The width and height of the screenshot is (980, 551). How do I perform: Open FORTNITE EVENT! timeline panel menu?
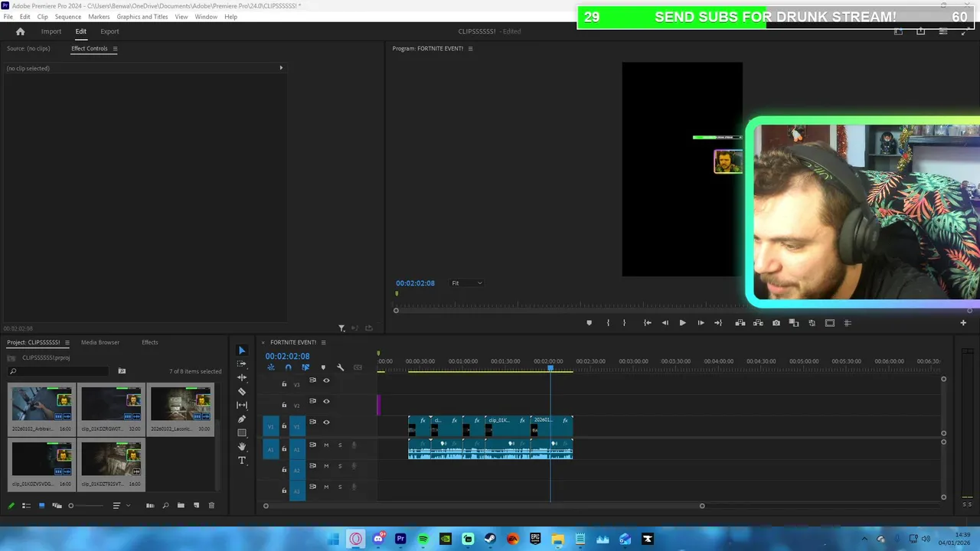pos(323,342)
